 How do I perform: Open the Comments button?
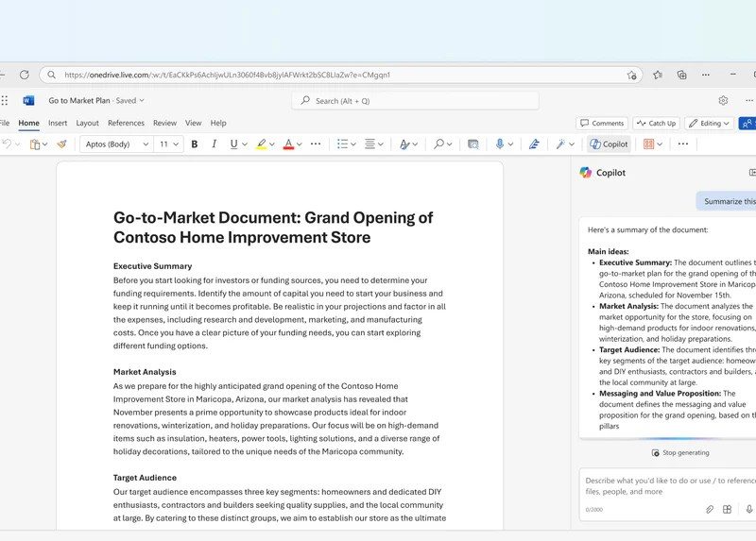pos(602,124)
